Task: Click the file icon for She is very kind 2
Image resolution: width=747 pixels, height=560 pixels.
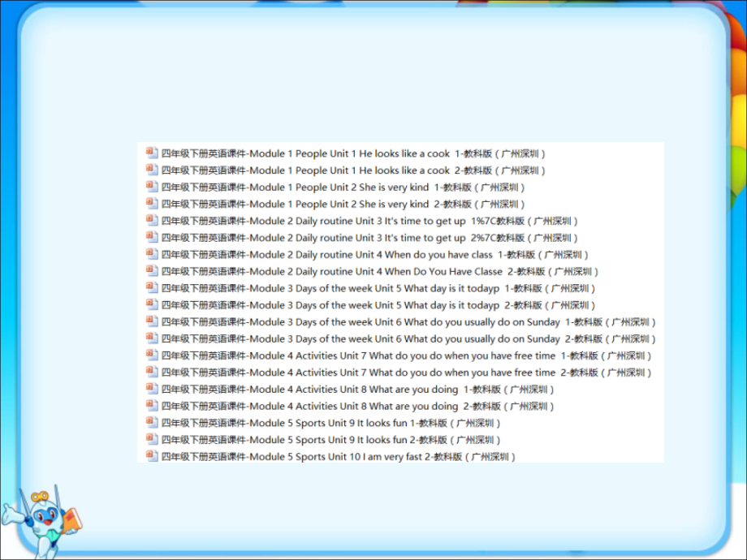Action: (151, 203)
